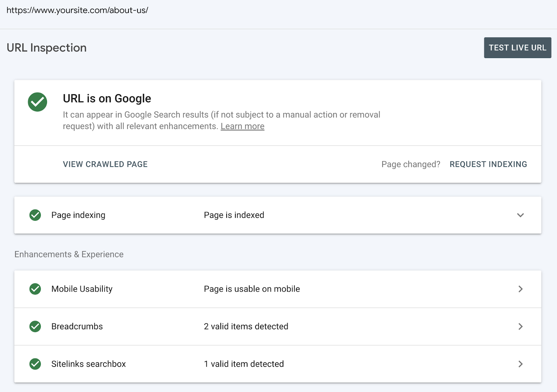The width and height of the screenshot is (557, 392).
Task: Click the Breadcrumbs status check icon
Action: [x=35, y=327]
